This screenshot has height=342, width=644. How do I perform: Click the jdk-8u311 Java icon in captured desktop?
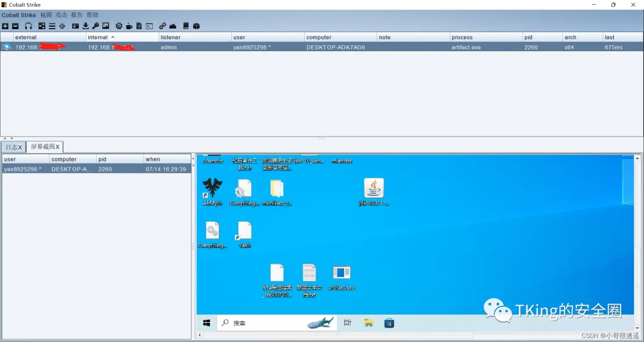(374, 192)
